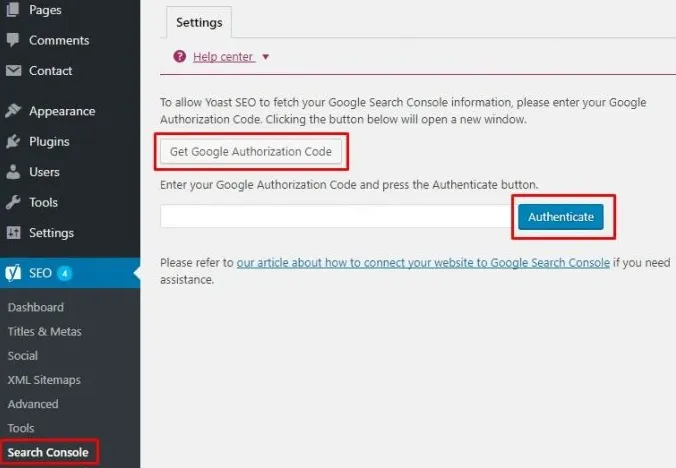This screenshot has width=676, height=468.
Task: Click the Authenticate button
Action: click(x=561, y=217)
